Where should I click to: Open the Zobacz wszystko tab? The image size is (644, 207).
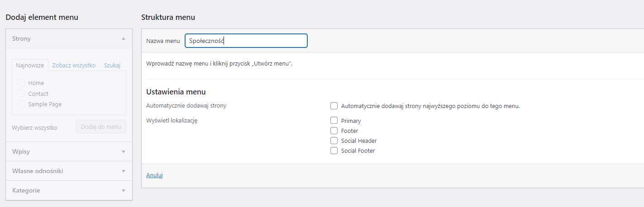point(74,65)
